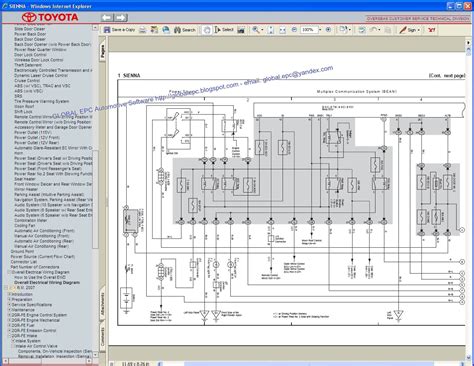Switch to the Attachments side tab

pos(103,304)
